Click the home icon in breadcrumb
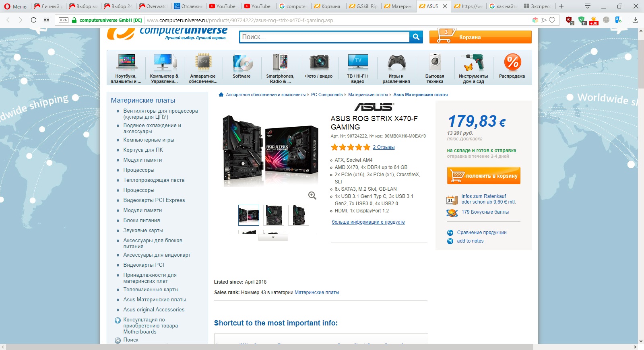The width and height of the screenshot is (644, 350). point(221,95)
